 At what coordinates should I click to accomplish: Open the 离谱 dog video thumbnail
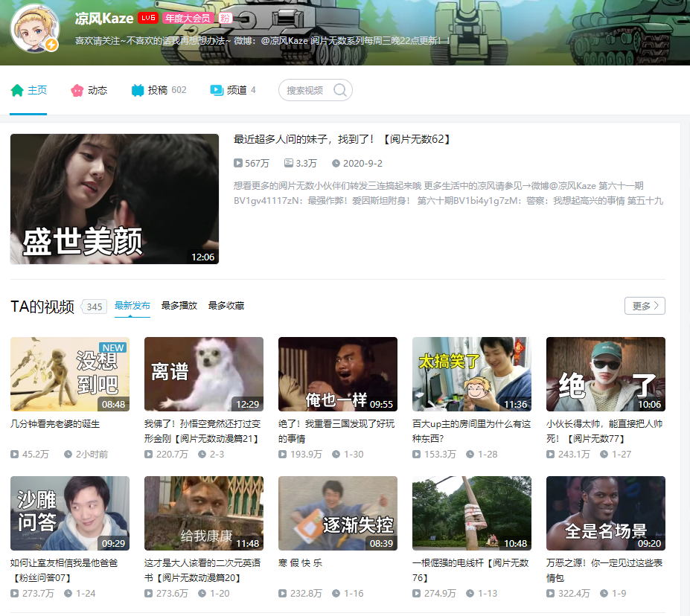[x=204, y=374]
